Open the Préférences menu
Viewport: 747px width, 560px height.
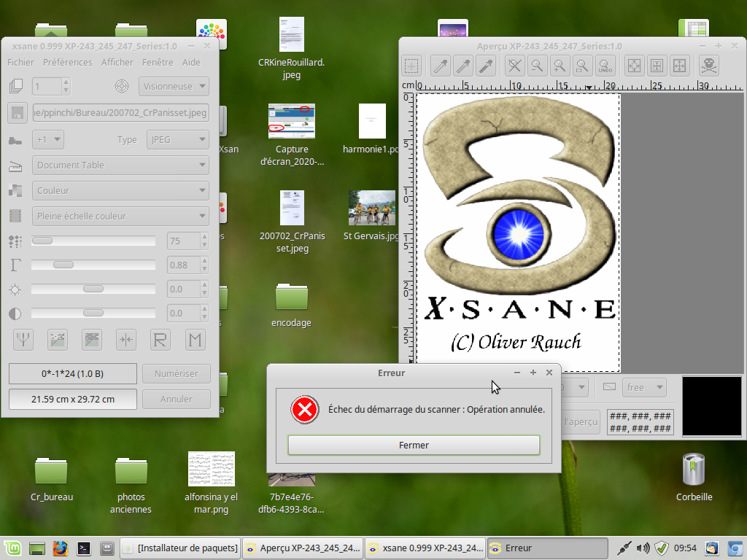(x=68, y=63)
